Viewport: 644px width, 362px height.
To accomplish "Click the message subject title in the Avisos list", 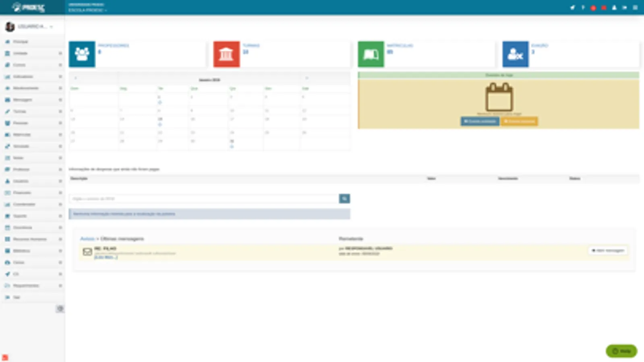I will point(105,249).
